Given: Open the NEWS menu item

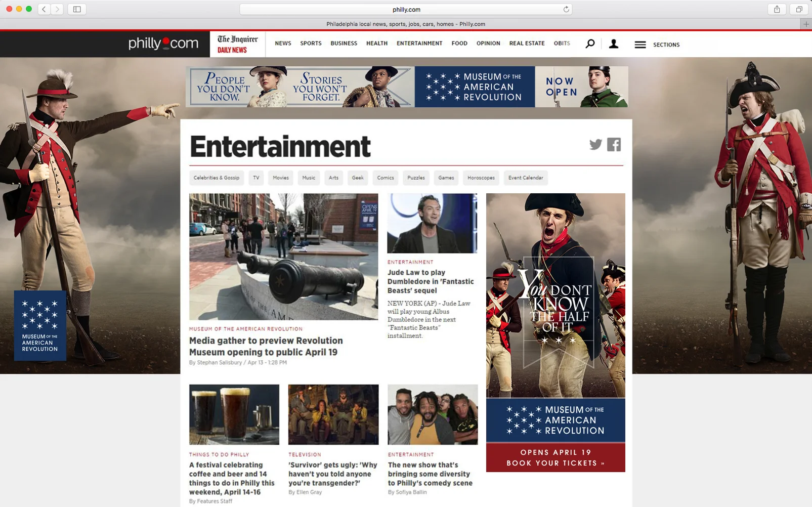Looking at the screenshot, I should coord(283,44).
